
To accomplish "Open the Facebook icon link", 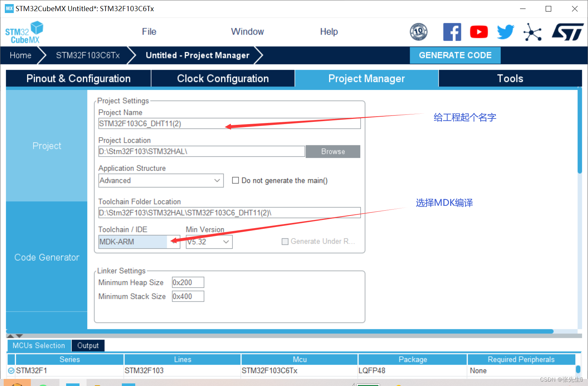I will pyautogui.click(x=452, y=32).
